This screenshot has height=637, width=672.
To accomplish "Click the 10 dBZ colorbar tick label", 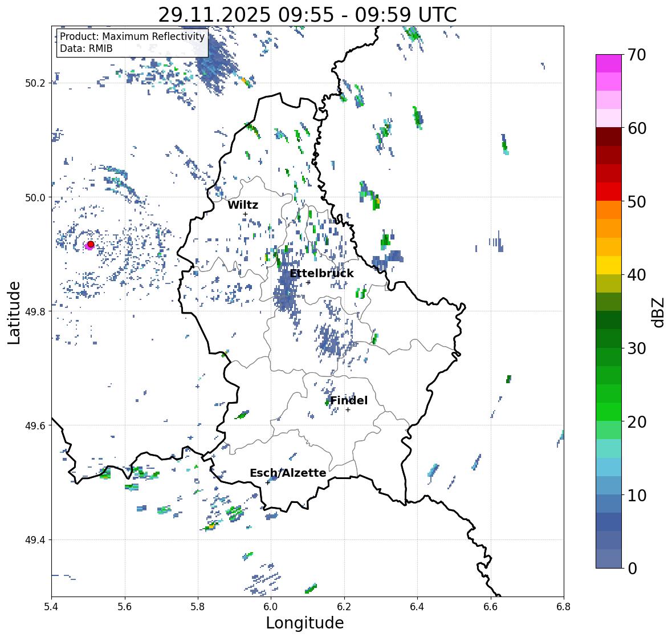I will [637, 495].
